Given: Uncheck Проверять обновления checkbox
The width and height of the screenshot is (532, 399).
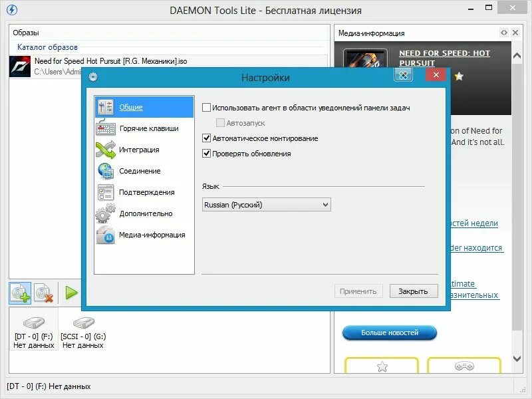Looking at the screenshot, I should 206,154.
